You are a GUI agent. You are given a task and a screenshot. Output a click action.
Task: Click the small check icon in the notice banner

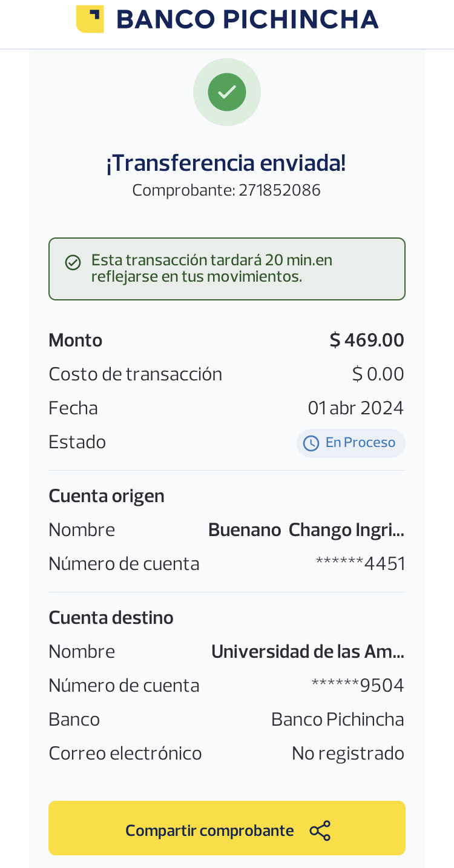(73, 262)
